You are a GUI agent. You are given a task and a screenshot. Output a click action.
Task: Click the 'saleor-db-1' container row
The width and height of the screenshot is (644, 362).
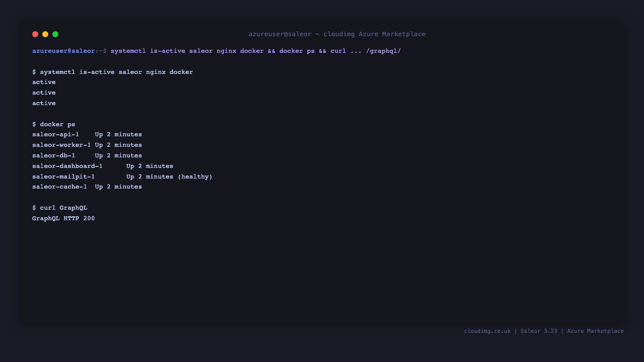(x=87, y=155)
